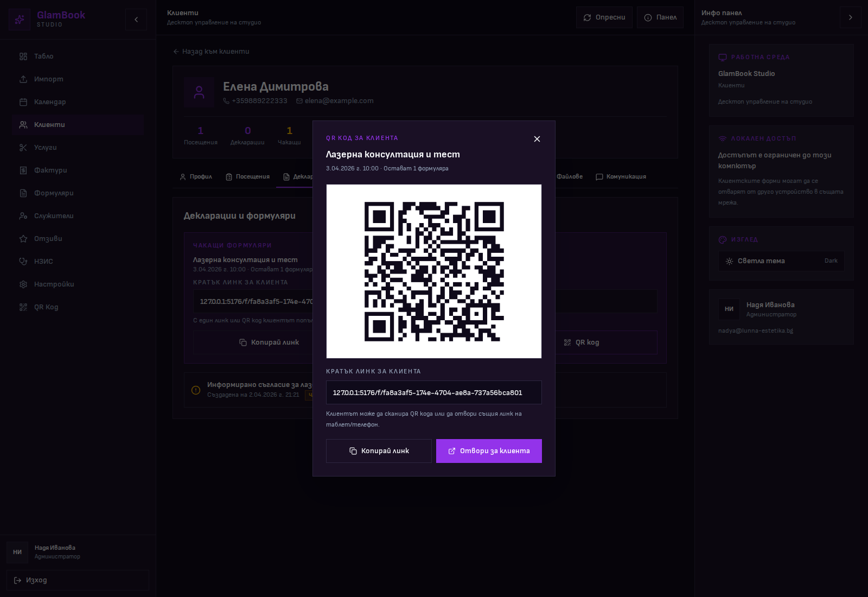
Task: Open the QR Код section in the sidebar
Action: coord(46,307)
